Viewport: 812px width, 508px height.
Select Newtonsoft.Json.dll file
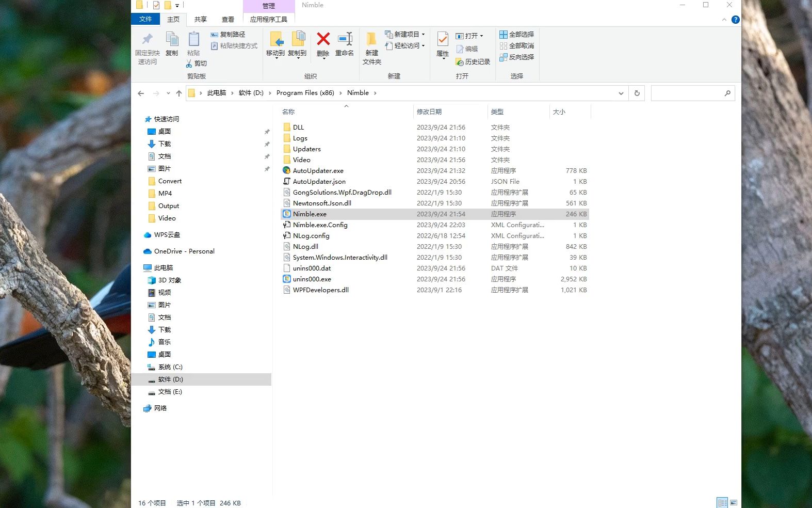point(322,203)
